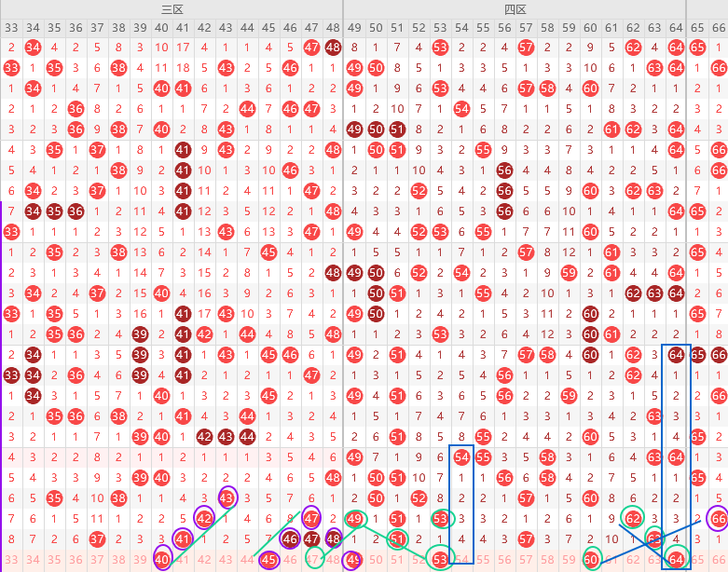Deselect red ball 40 in the bottom selection row
Image resolution: width=728 pixels, height=572 pixels.
click(161, 560)
